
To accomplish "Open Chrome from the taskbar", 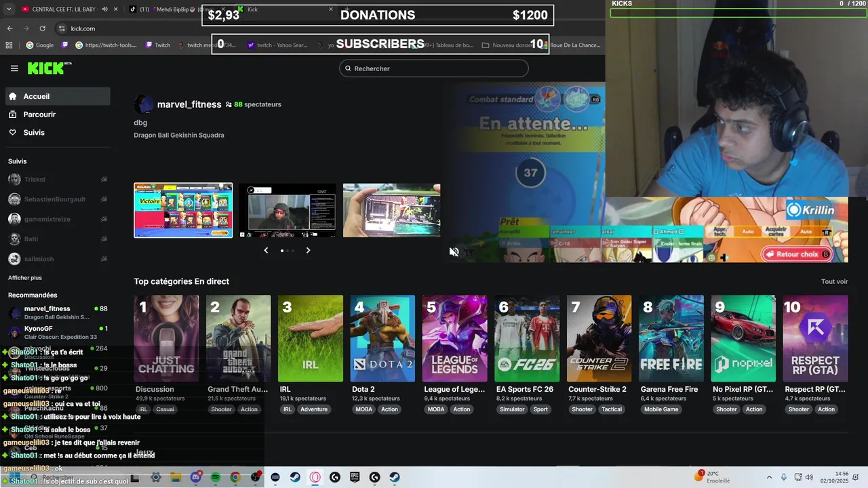I will (235, 477).
